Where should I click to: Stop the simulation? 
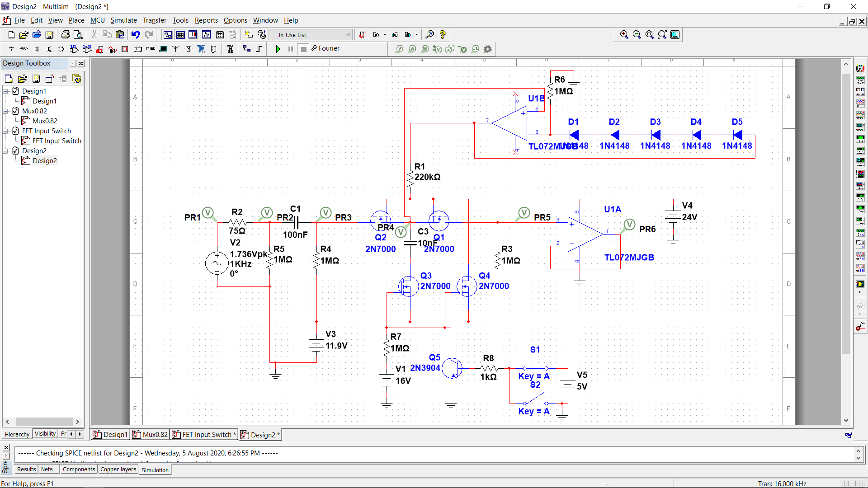[x=304, y=49]
